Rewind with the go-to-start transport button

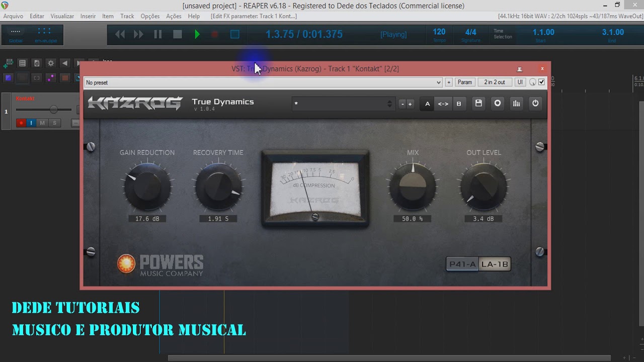pos(120,34)
